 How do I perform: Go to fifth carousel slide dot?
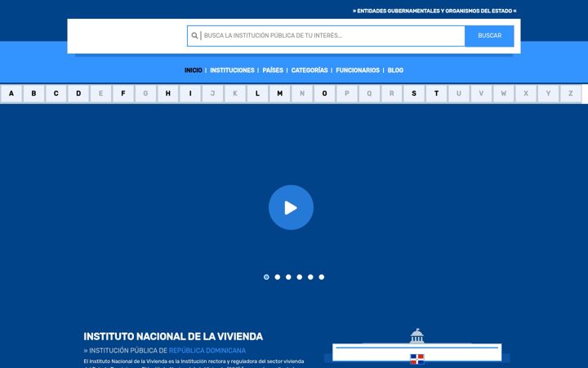(x=310, y=277)
